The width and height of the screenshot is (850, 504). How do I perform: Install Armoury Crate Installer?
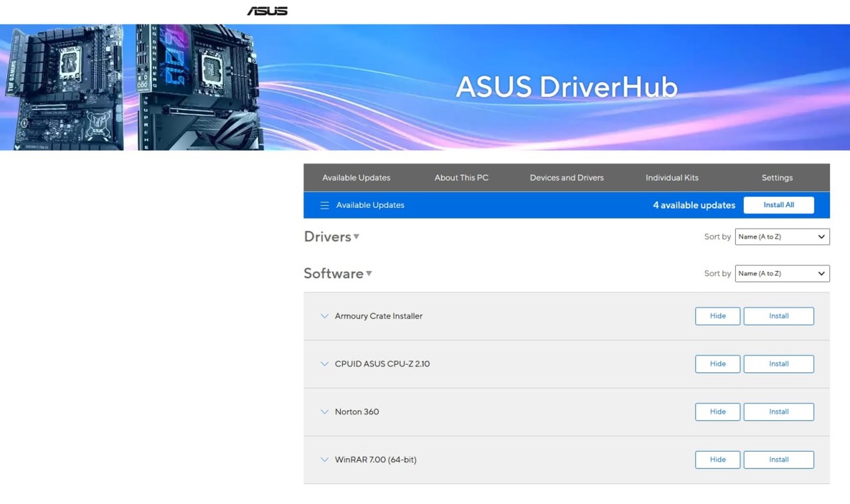pos(778,316)
